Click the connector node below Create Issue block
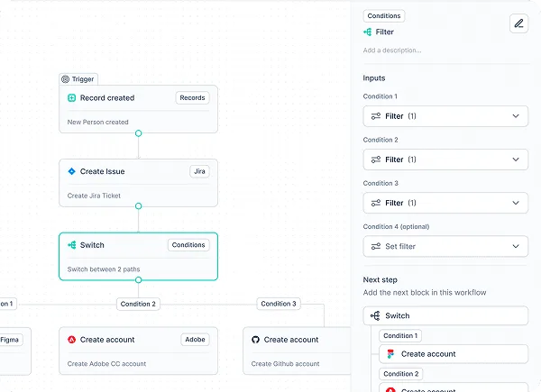This screenshot has height=392, width=541. click(138, 206)
